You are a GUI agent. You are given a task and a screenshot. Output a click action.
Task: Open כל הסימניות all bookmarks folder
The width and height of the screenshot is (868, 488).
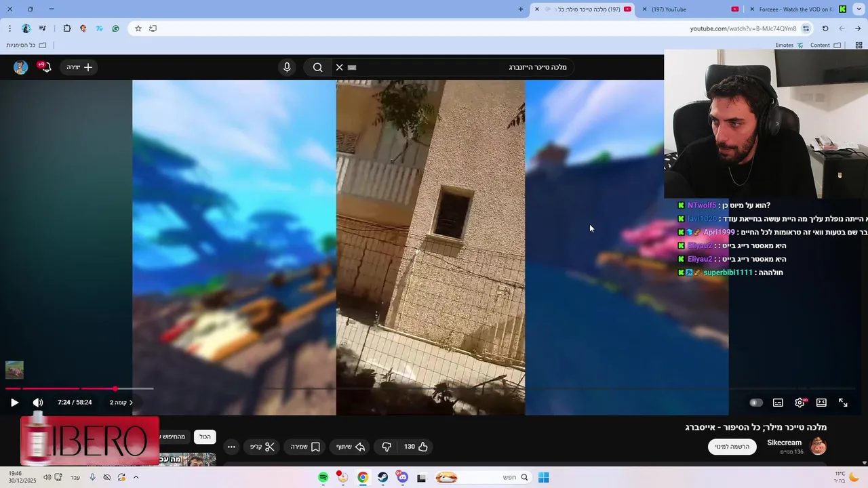pyautogui.click(x=26, y=45)
